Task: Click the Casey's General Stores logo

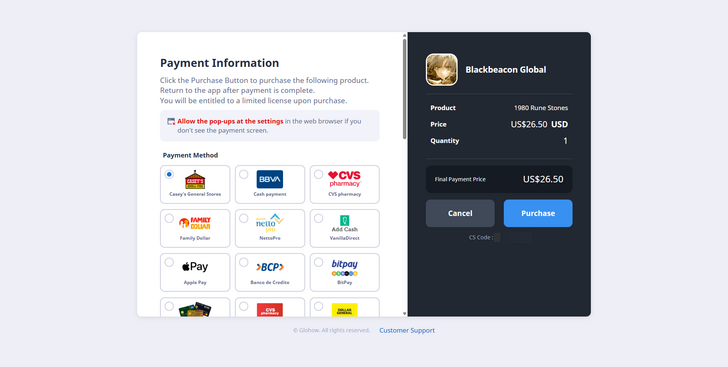Action: 195,179
